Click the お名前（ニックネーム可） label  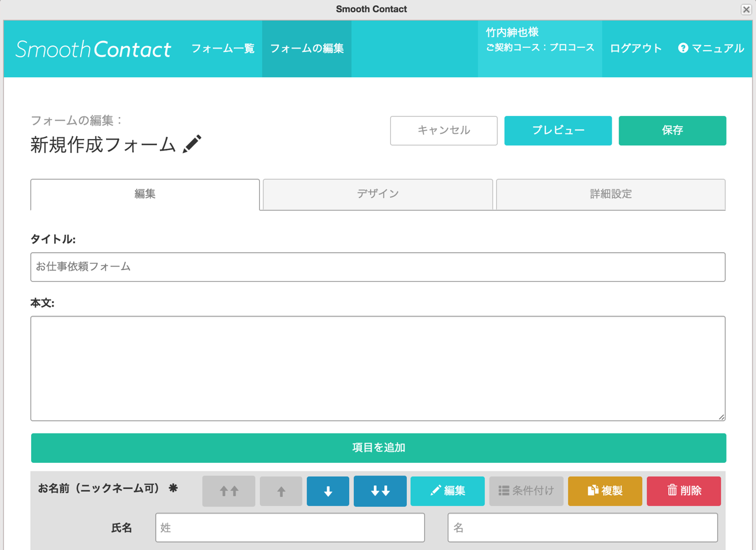99,489
